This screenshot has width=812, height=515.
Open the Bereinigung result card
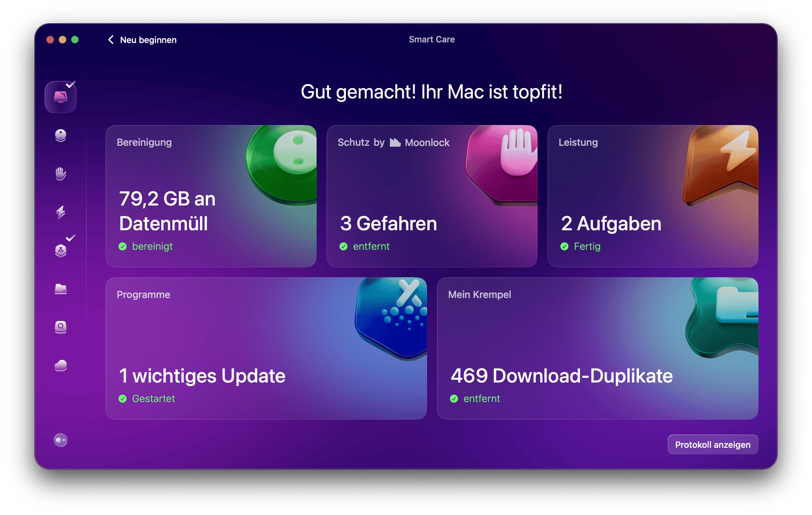point(211,196)
